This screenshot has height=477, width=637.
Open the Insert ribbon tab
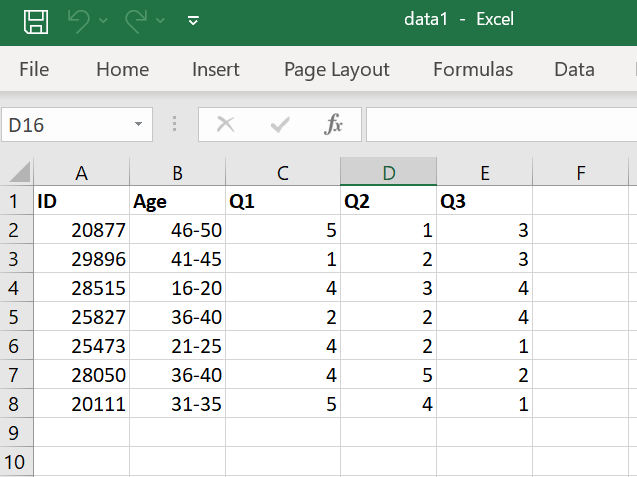pos(216,69)
